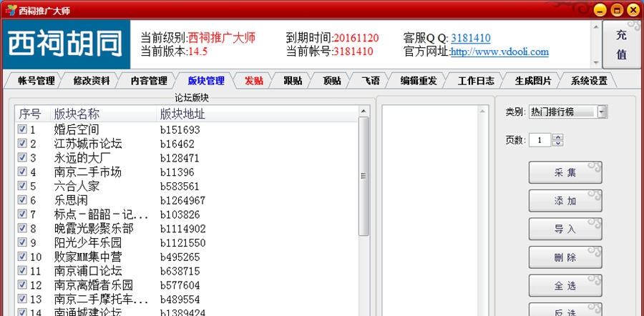Maximize the 西祠推广大师 window
Screen dimensions: 644x316
(617, 10)
